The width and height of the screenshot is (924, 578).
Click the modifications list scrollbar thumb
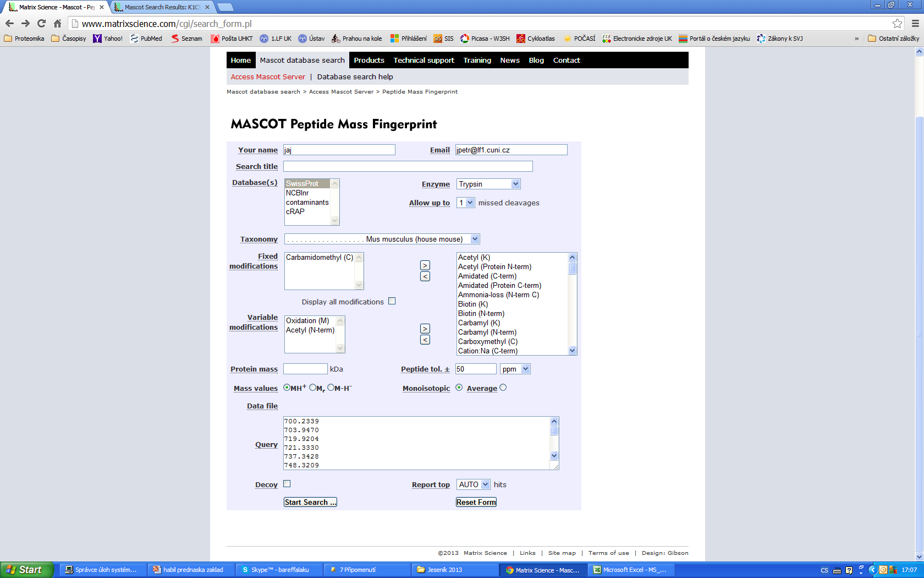[572, 268]
